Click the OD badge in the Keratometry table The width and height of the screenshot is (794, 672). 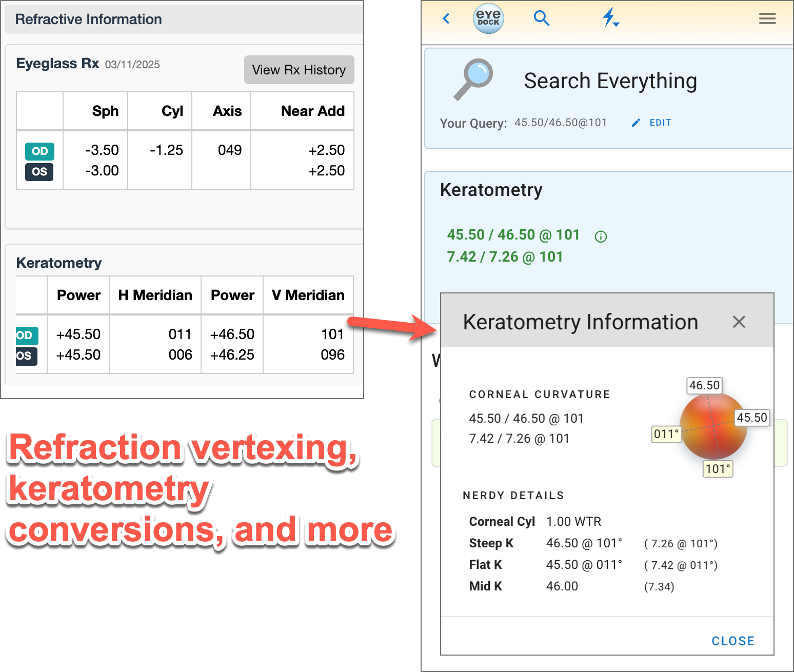(26, 335)
